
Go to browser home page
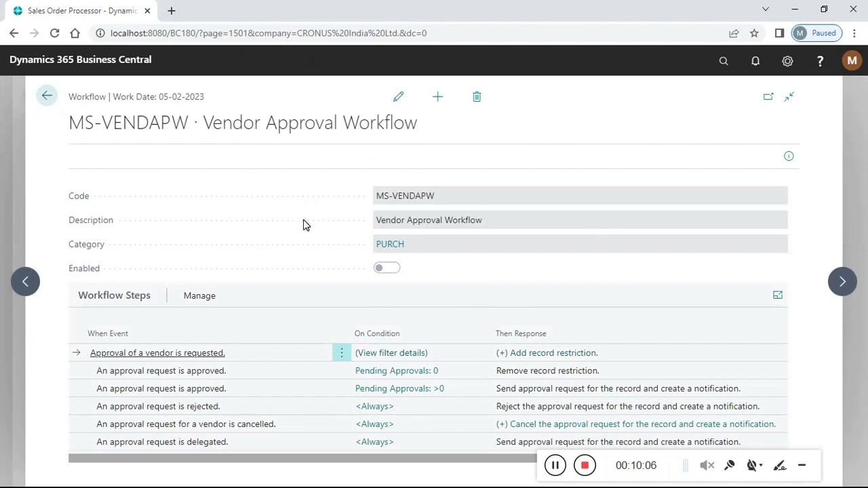point(75,33)
